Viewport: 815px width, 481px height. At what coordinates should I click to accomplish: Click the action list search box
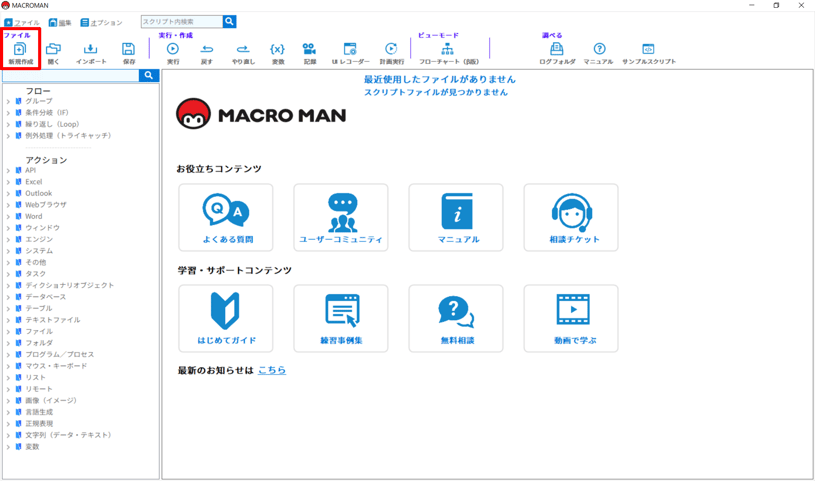coord(71,75)
